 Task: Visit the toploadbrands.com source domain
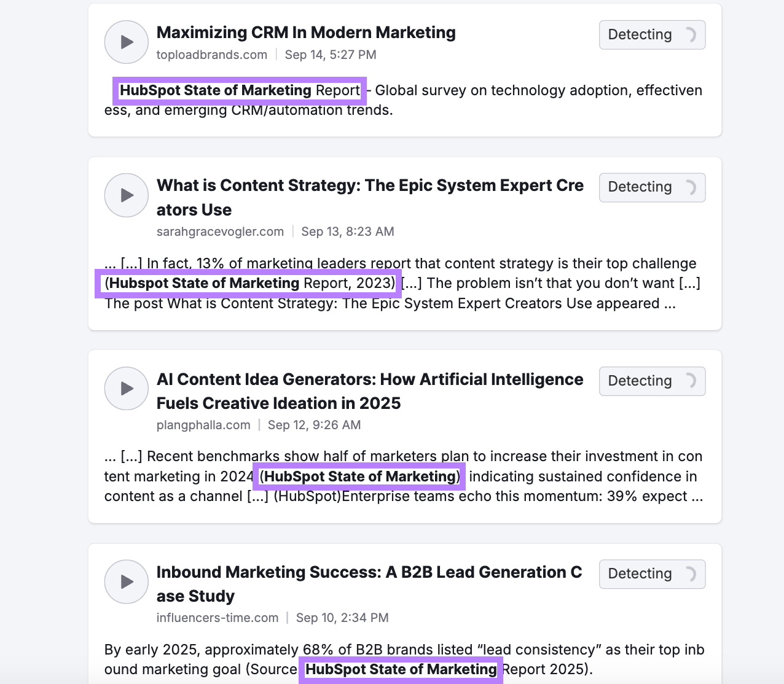[x=211, y=55]
